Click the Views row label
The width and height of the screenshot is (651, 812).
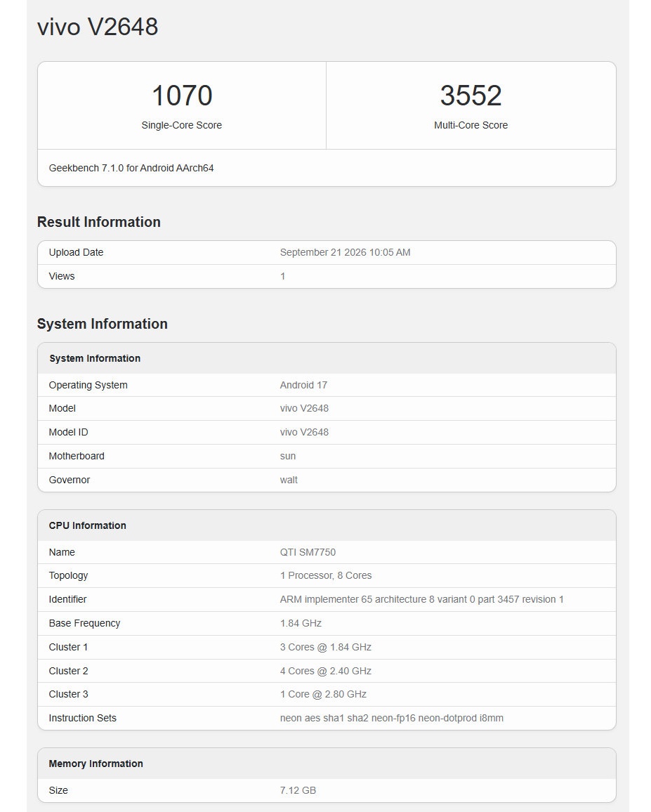62,277
